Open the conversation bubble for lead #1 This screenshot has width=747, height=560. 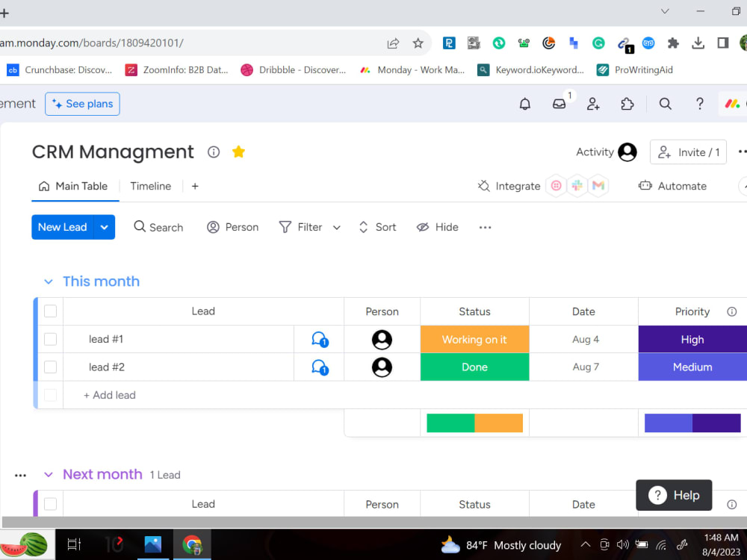click(319, 340)
